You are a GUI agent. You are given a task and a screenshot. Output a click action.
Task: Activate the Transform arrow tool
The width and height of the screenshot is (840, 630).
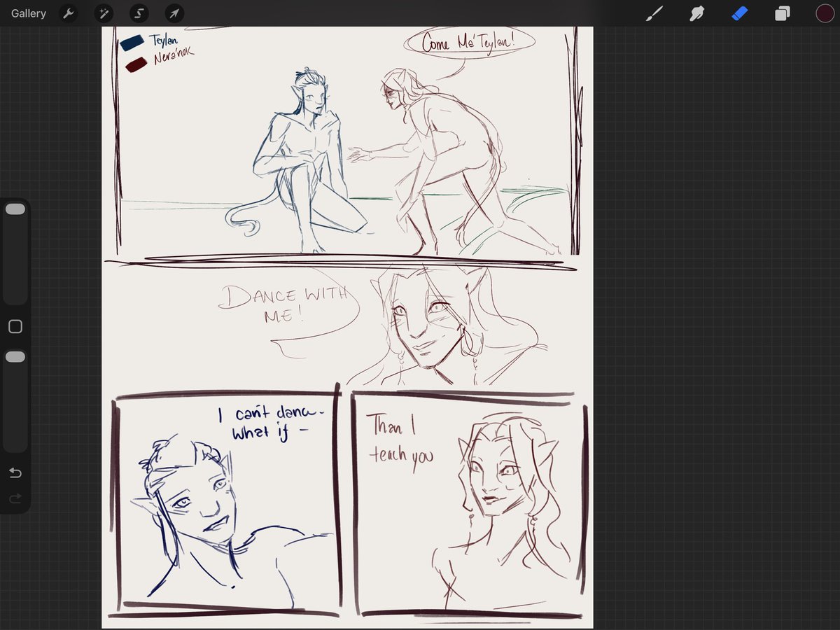pyautogui.click(x=174, y=13)
